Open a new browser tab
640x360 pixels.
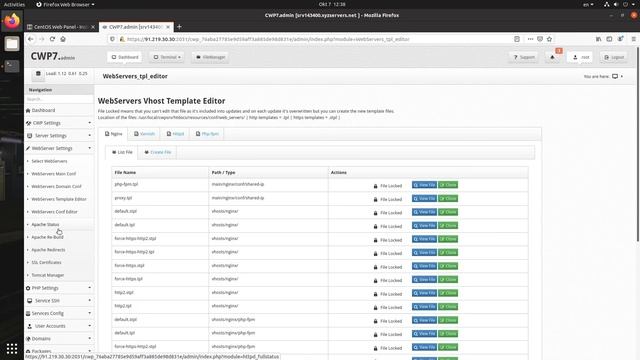tap(179, 27)
